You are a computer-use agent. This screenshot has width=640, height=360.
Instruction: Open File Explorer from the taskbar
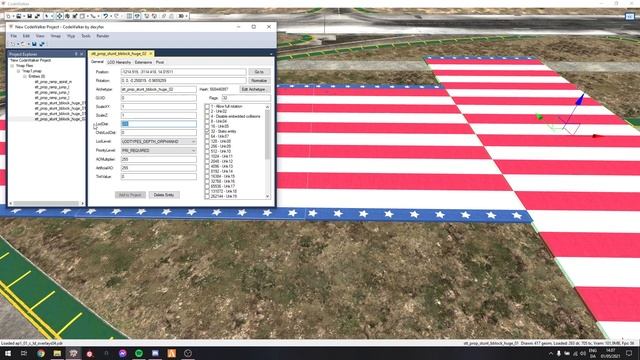[57, 353]
